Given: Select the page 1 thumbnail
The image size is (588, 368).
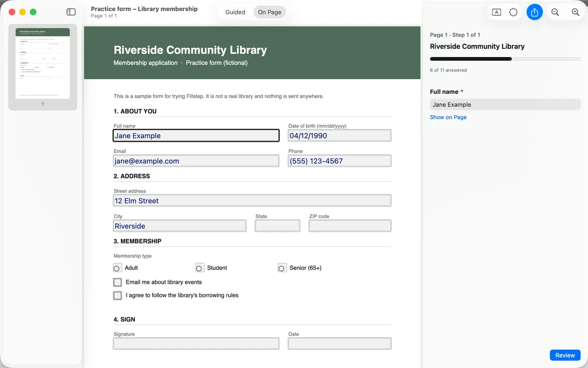Looking at the screenshot, I should 43,63.
